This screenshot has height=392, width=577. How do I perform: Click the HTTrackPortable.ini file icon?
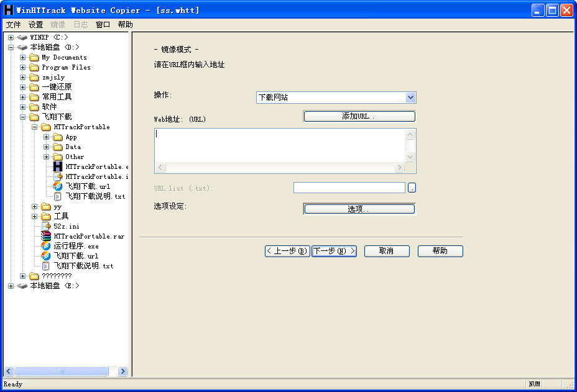[58, 176]
